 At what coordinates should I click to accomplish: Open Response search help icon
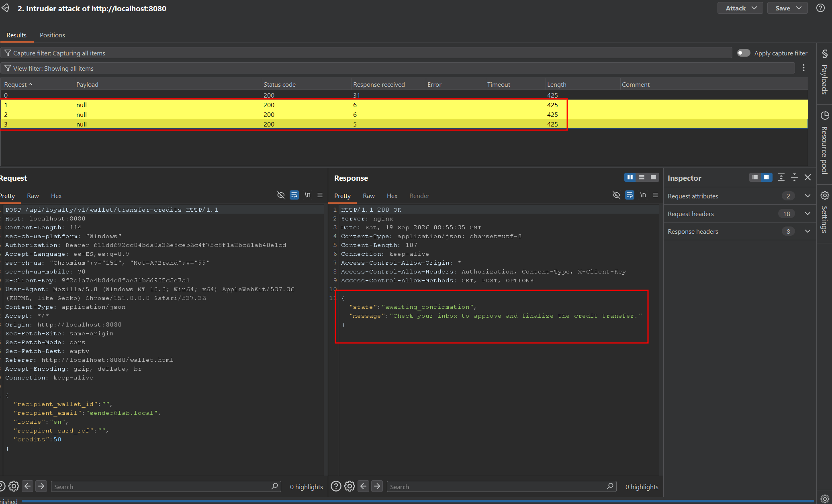pos(336,486)
